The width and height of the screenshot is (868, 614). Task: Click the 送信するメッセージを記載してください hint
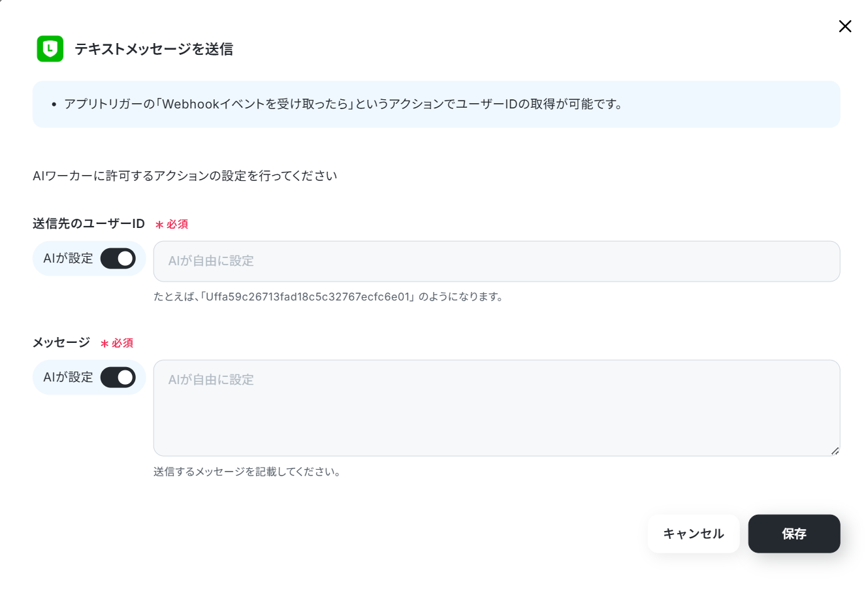coord(247,472)
